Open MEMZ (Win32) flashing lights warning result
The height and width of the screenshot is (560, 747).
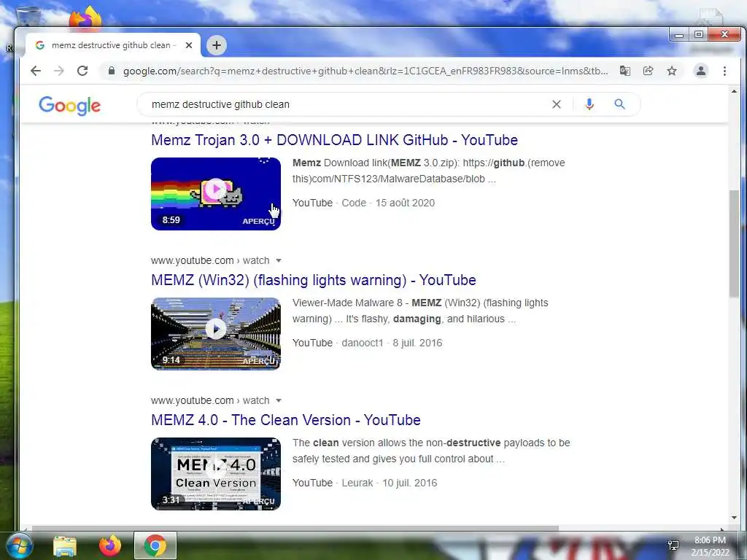pyautogui.click(x=314, y=280)
